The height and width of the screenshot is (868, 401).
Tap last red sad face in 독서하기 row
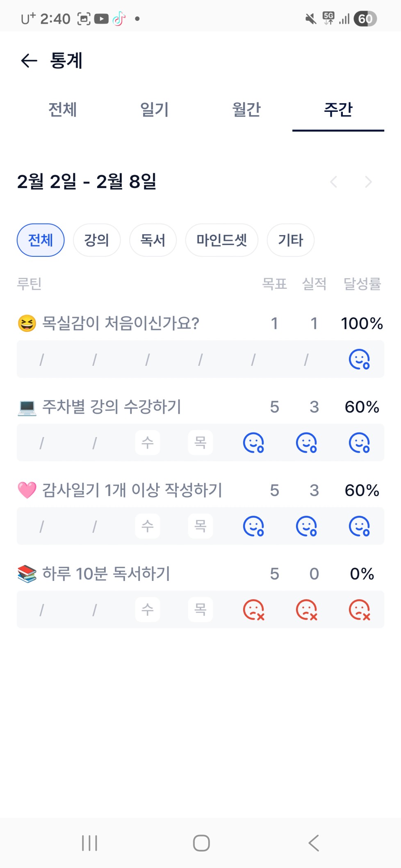click(359, 610)
